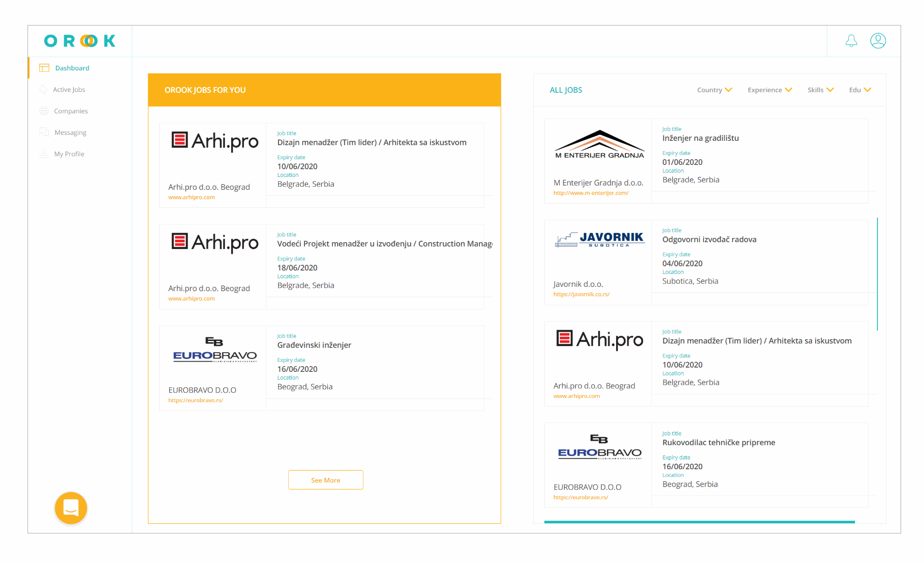
Task: Click the Companies globe icon
Action: click(44, 111)
